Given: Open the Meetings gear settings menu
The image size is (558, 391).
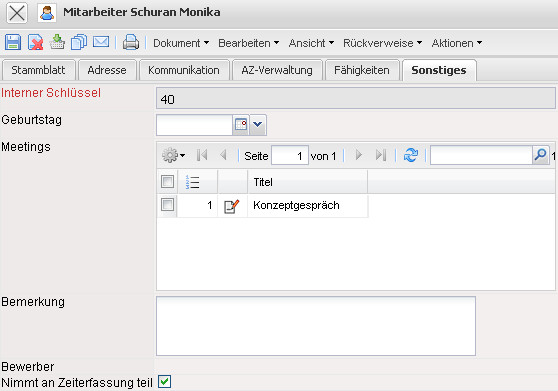Looking at the screenshot, I should tap(173, 155).
